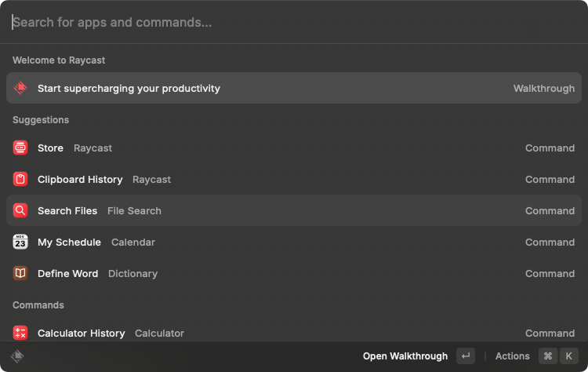
Task: Select the Define Word text
Action: [x=68, y=273]
